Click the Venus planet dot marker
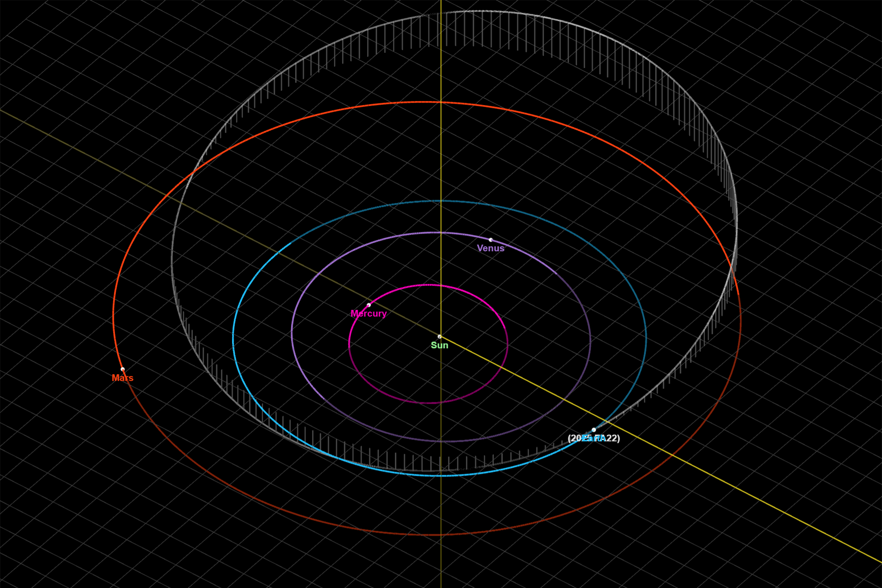Viewport: 882px width, 588px height. (491, 240)
